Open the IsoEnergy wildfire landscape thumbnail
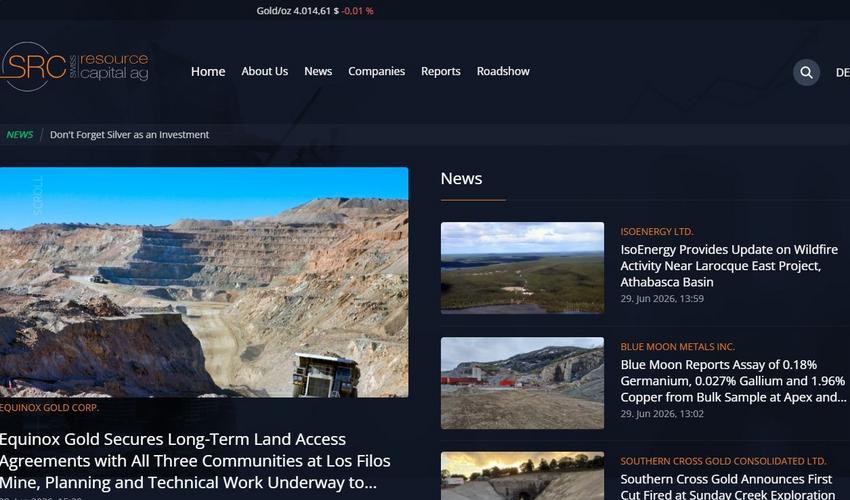Image resolution: width=850 pixels, height=500 pixels. coord(522,267)
